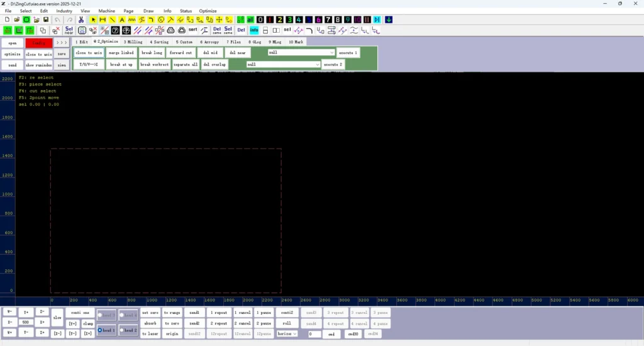Screen dimensions: 644x346
Task: Click the 'del overlap' button
Action: pos(214,65)
